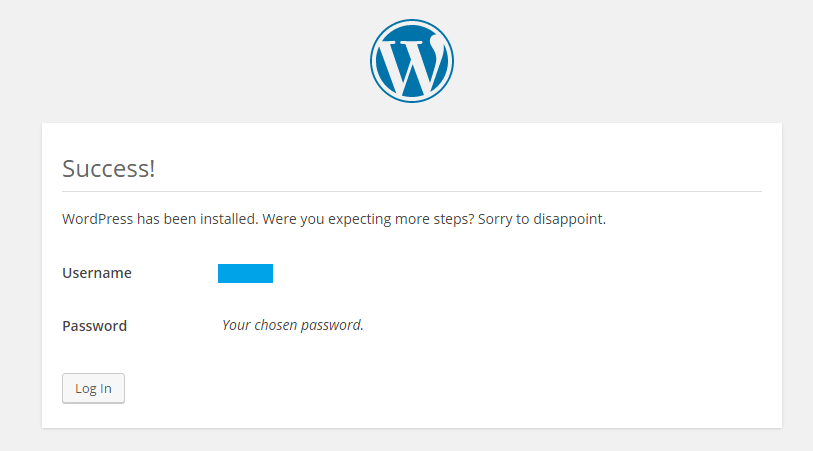Click the WordPress logo at the top
Screen dimensions: 813x451
click(x=412, y=61)
